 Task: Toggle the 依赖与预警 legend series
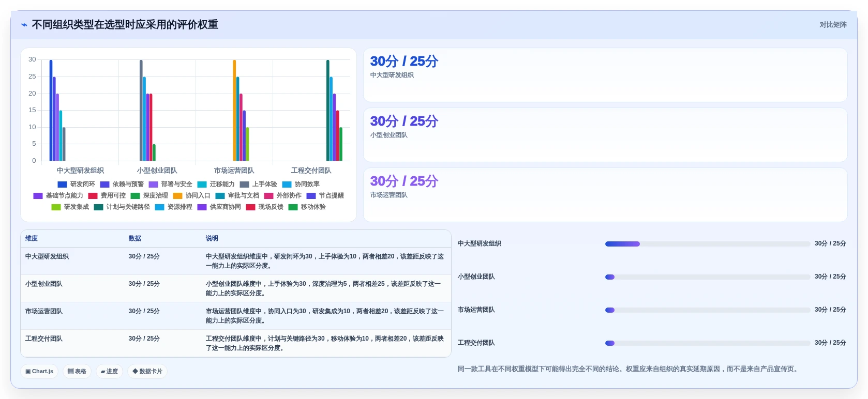(122, 184)
